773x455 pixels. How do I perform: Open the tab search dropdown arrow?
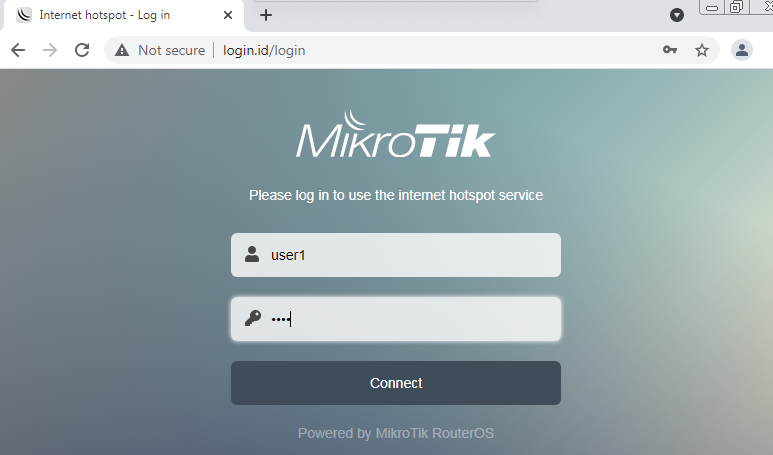click(677, 15)
